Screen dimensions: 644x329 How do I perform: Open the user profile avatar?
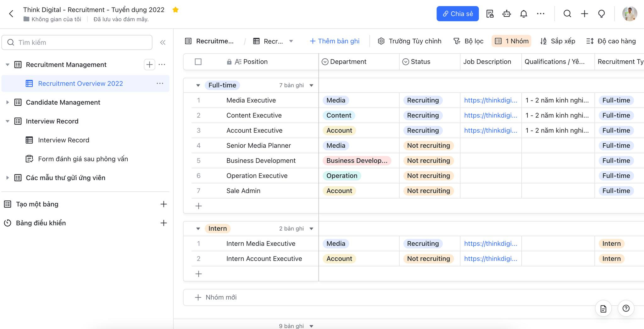(630, 14)
